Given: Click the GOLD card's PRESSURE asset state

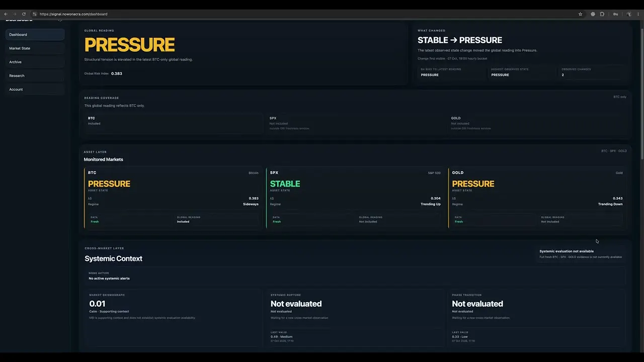Looking at the screenshot, I should (x=473, y=184).
